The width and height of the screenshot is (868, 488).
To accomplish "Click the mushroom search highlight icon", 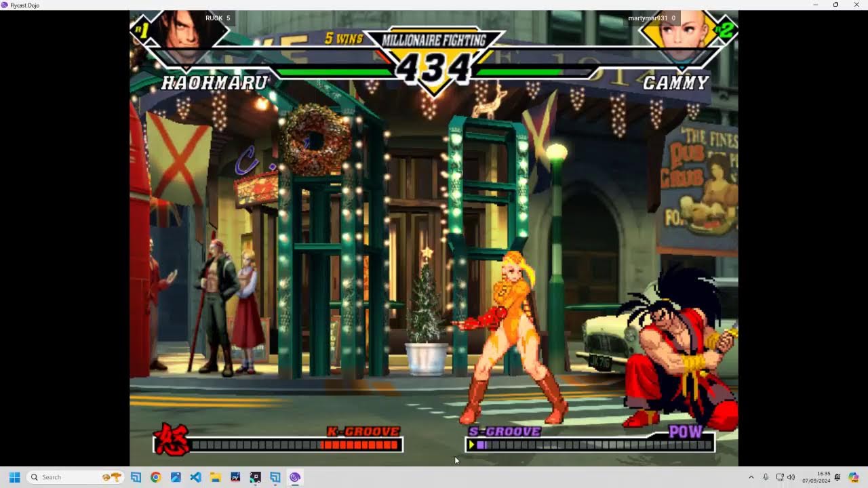I will click(x=112, y=477).
